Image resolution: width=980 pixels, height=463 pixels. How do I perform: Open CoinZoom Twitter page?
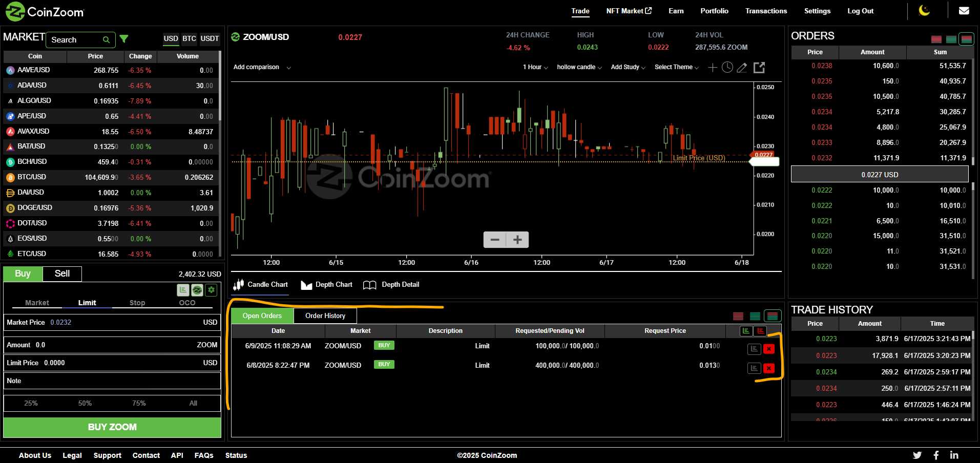917,455
